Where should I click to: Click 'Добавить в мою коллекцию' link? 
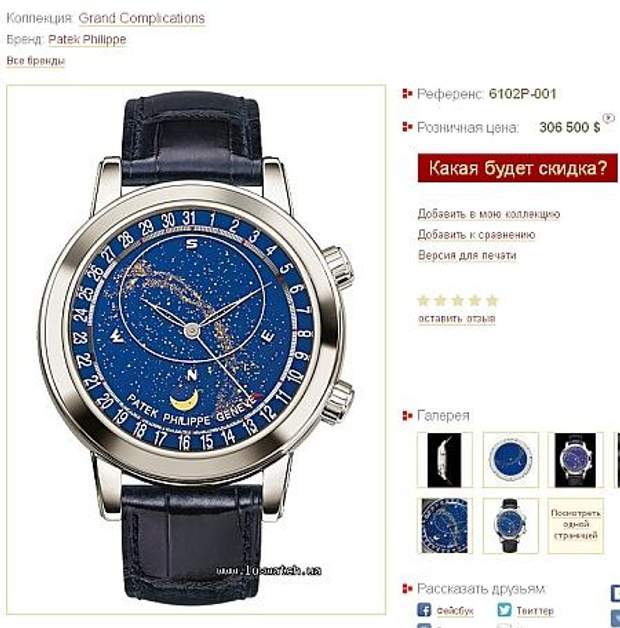(x=489, y=214)
